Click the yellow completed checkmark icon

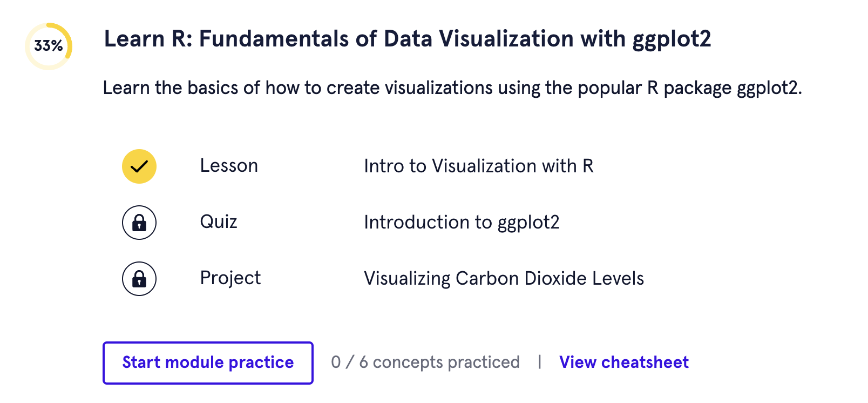[x=139, y=166]
